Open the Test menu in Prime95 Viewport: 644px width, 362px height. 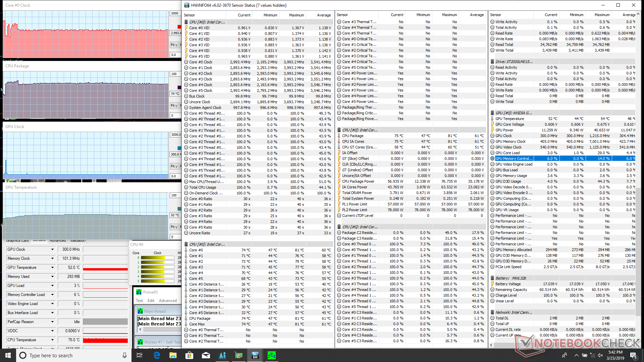pos(139,301)
